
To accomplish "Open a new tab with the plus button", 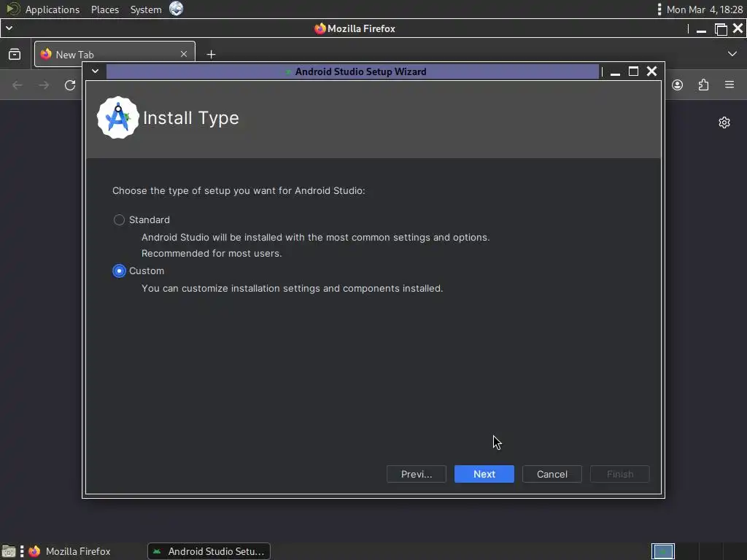I will point(211,54).
